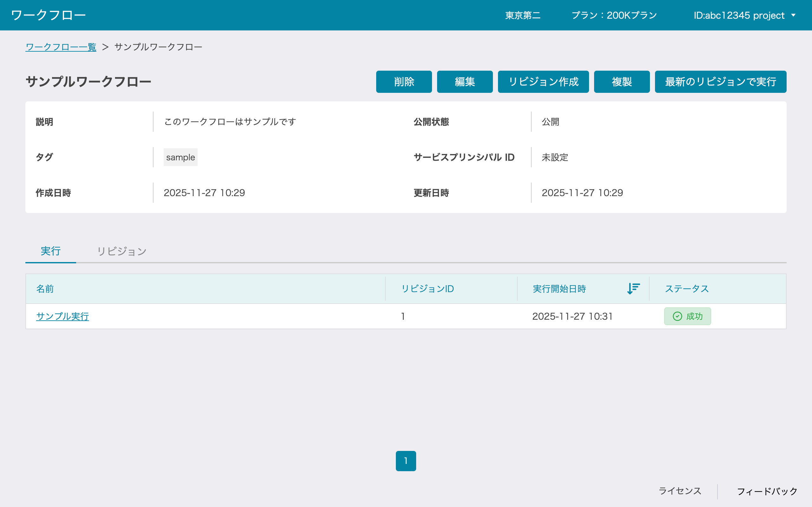Click the ステータス column header
The width and height of the screenshot is (812, 507).
point(686,288)
